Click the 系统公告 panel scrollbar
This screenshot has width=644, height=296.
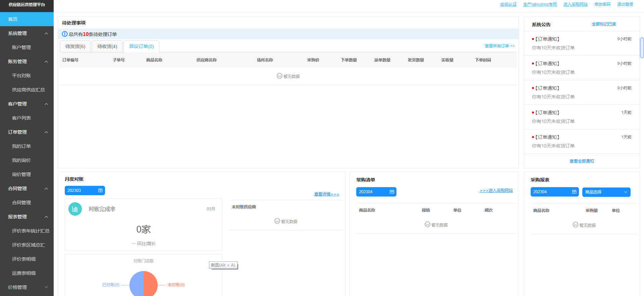click(642, 48)
